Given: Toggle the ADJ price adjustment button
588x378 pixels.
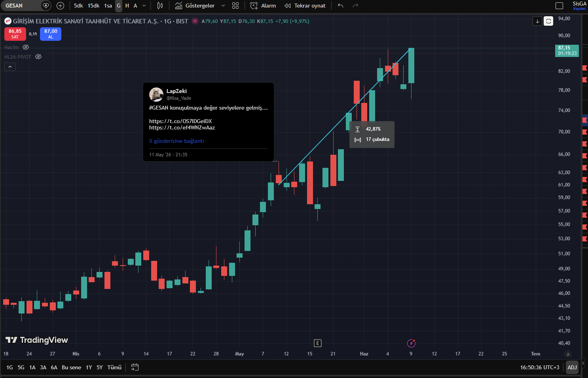Looking at the screenshot, I should [572, 367].
